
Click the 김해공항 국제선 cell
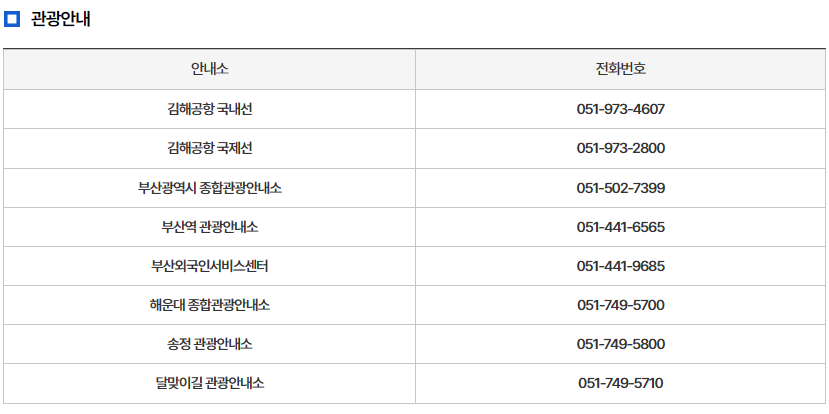(x=209, y=148)
